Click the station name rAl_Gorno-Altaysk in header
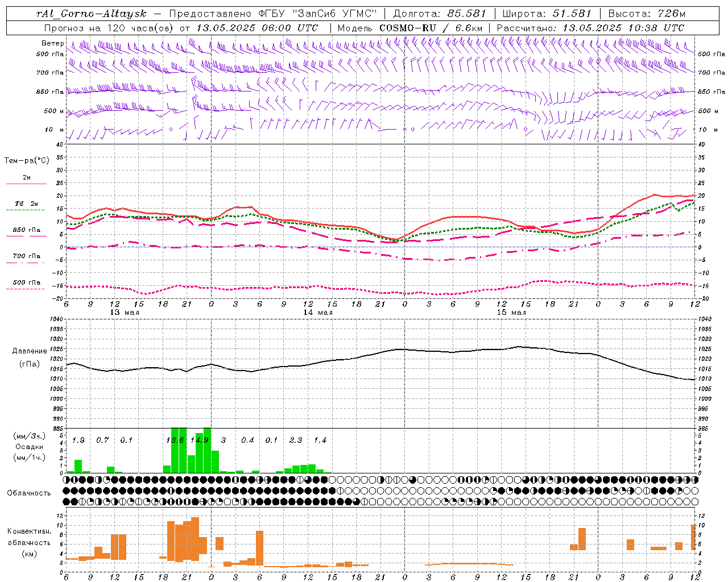This screenshot has width=728, height=582. pyautogui.click(x=92, y=14)
